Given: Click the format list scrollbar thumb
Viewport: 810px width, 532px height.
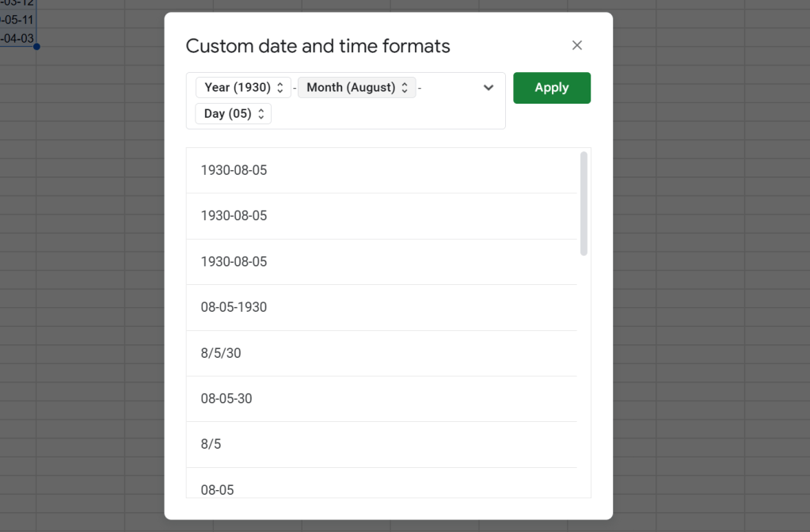Looking at the screenshot, I should 584,203.
